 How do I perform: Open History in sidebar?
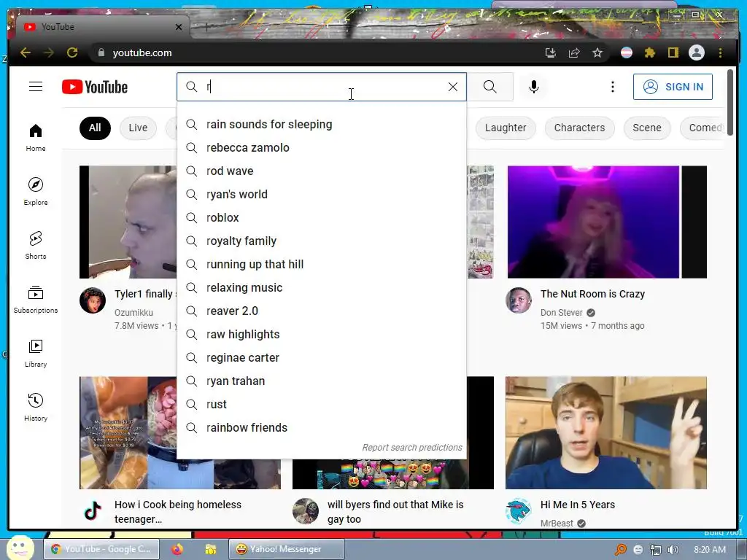pyautogui.click(x=36, y=407)
